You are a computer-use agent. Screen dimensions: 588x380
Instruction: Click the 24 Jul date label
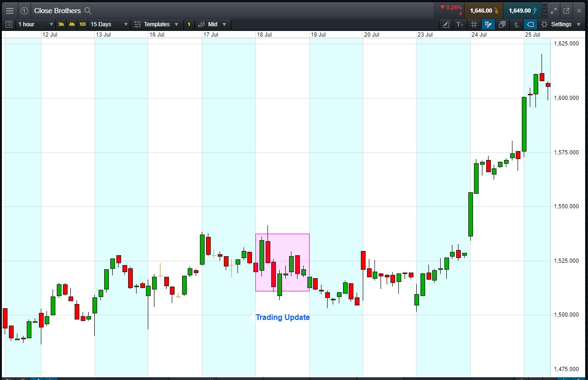pyautogui.click(x=479, y=35)
